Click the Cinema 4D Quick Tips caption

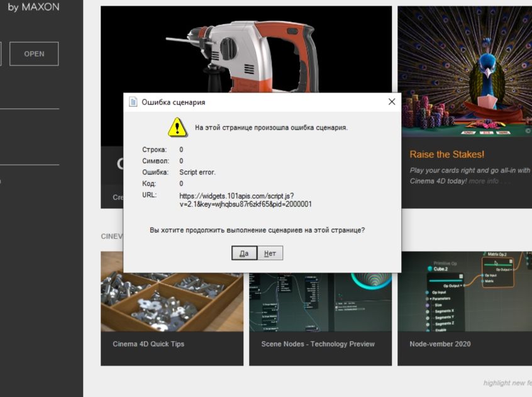[148, 344]
